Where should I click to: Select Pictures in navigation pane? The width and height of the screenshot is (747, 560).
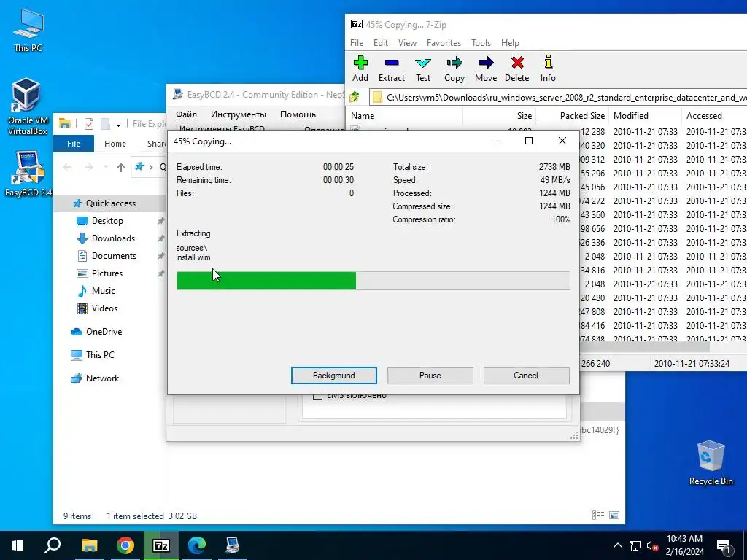coord(107,273)
